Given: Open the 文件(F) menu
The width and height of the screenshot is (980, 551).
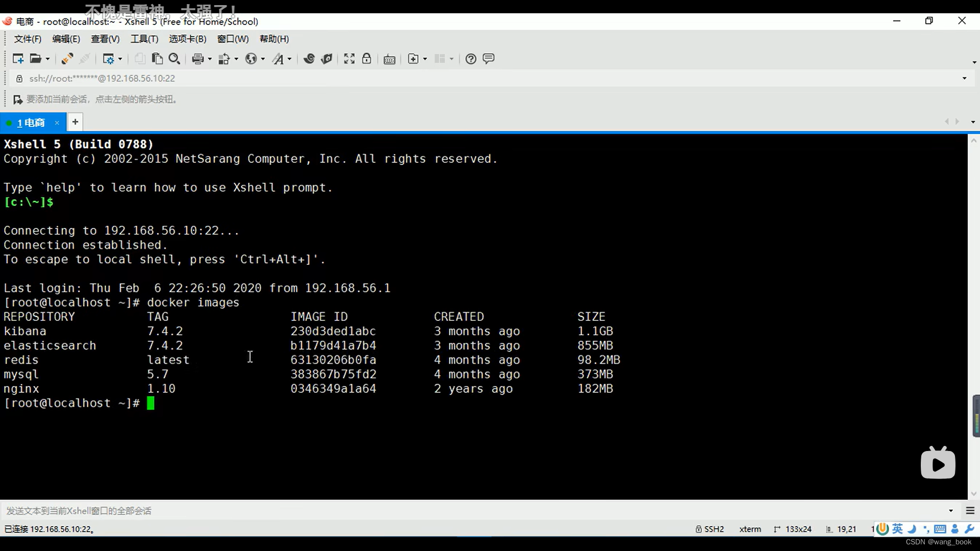Looking at the screenshot, I should 28,39.
